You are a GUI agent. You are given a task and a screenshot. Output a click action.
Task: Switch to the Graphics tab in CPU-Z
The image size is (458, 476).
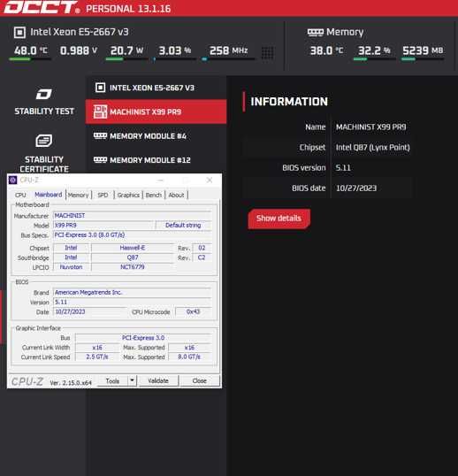point(128,195)
